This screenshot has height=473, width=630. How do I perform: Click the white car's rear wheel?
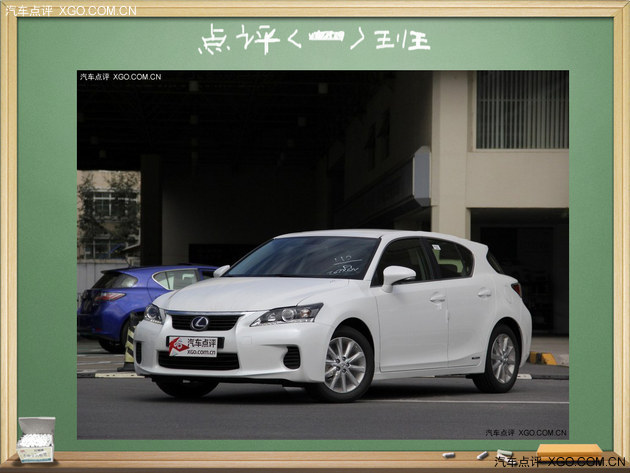point(501,358)
